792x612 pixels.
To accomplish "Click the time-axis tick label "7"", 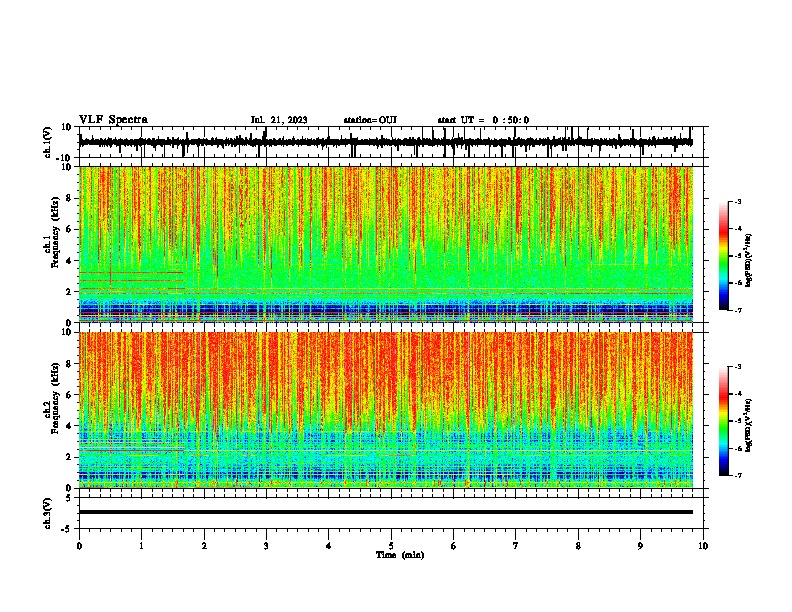I will [516, 546].
